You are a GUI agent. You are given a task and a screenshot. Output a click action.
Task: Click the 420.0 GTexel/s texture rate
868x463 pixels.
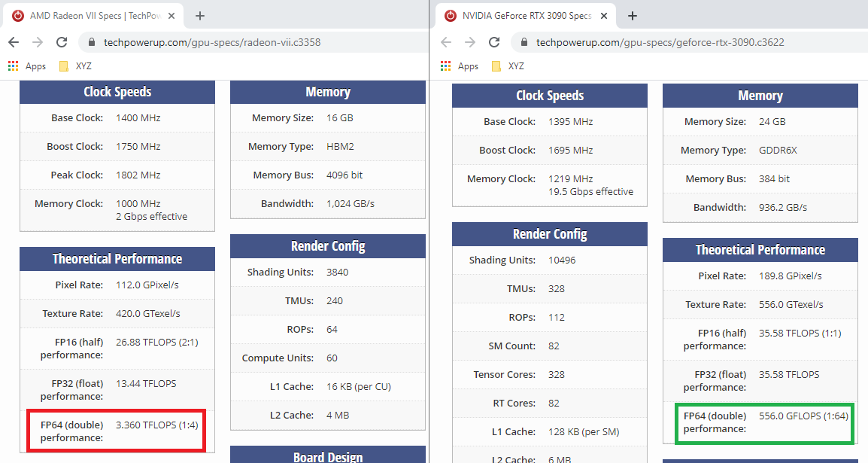148,313
